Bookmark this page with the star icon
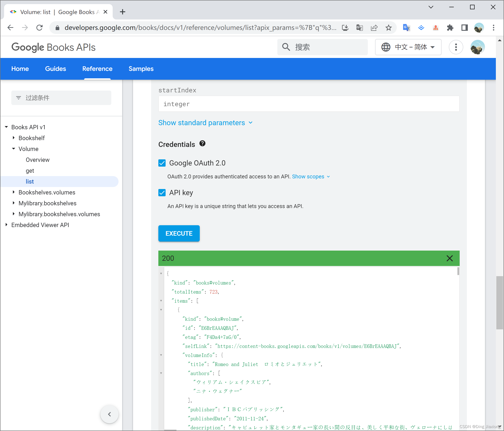 pos(388,28)
